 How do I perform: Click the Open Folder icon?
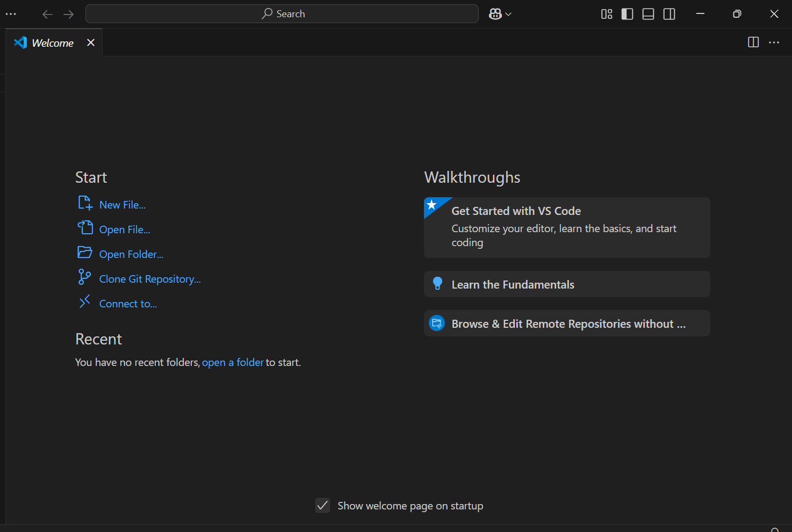click(85, 252)
